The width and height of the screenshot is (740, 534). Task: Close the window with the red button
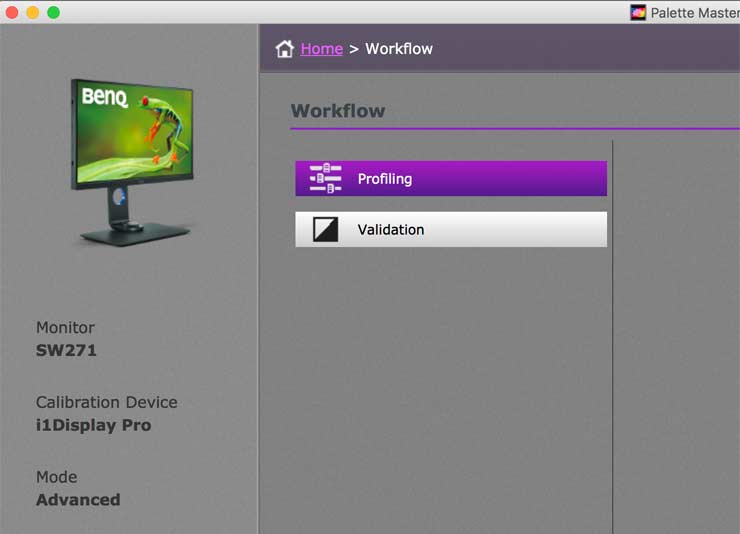12,12
